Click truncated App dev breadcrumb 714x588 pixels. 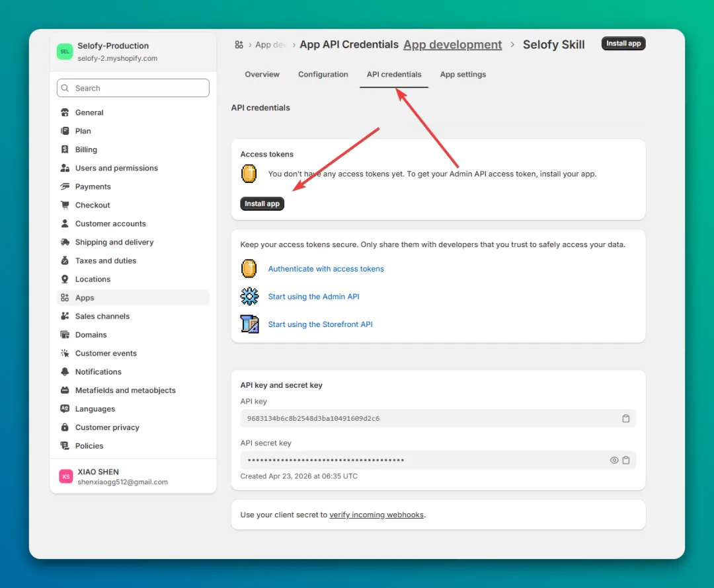pyautogui.click(x=270, y=45)
